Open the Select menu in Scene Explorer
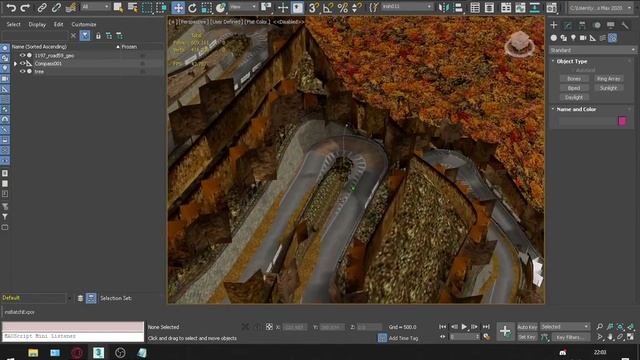Screen dimensions: 640x360 [13, 24]
